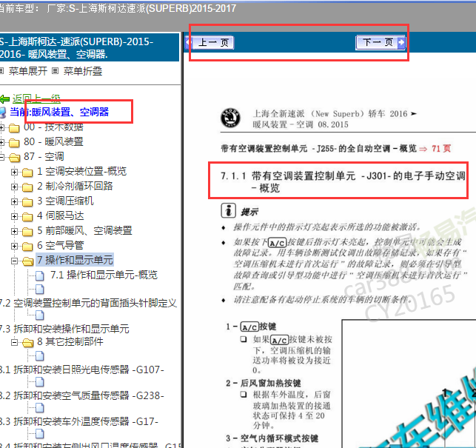The width and height of the screenshot is (476, 448).
Task: Collapse 7 操作和显示单元 node
Action: pos(14,261)
